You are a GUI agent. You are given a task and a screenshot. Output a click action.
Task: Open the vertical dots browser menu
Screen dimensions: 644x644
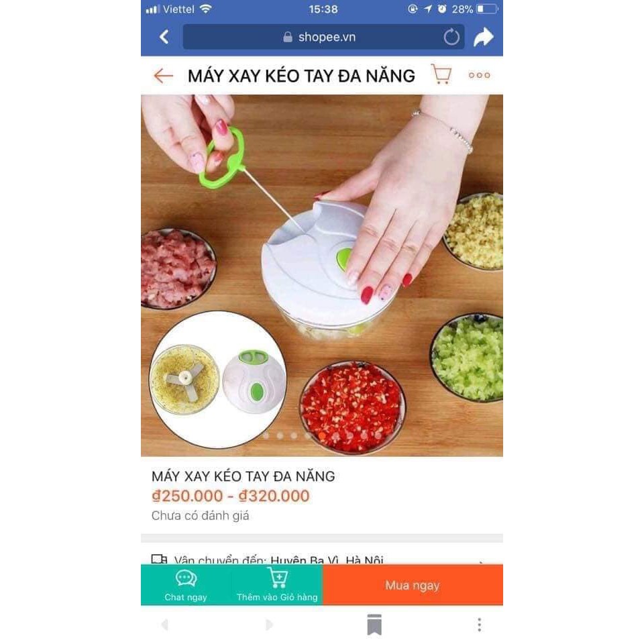click(479, 625)
